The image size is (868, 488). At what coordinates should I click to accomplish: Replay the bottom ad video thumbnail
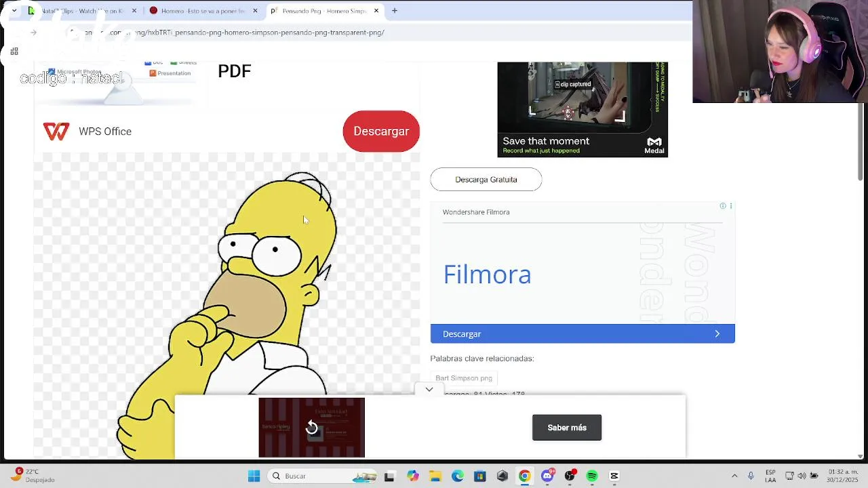tap(312, 427)
